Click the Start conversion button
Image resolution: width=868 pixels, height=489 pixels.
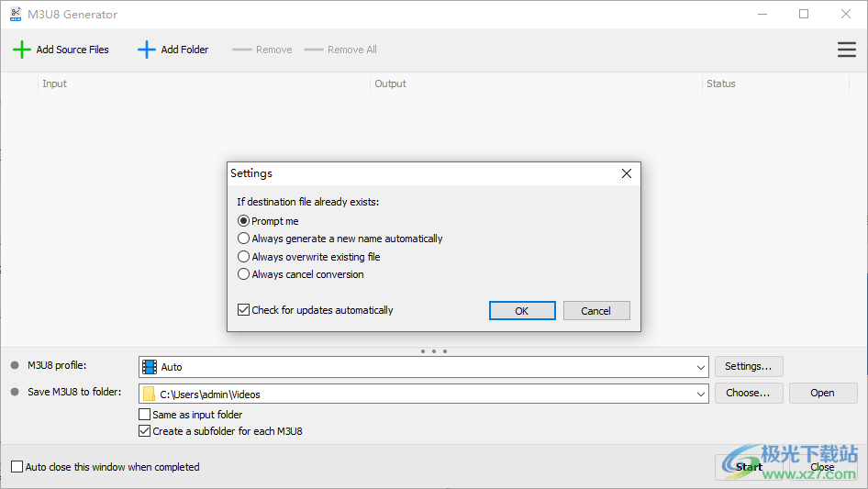(749, 467)
